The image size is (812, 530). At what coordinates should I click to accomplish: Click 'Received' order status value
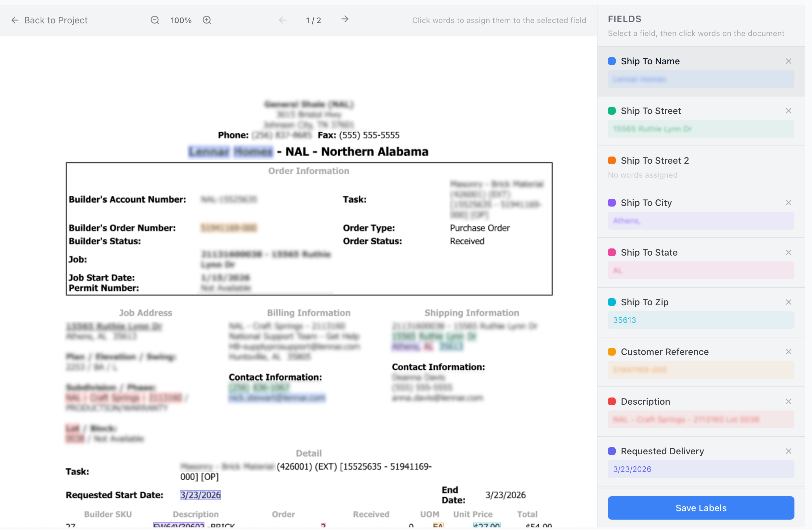[467, 241]
